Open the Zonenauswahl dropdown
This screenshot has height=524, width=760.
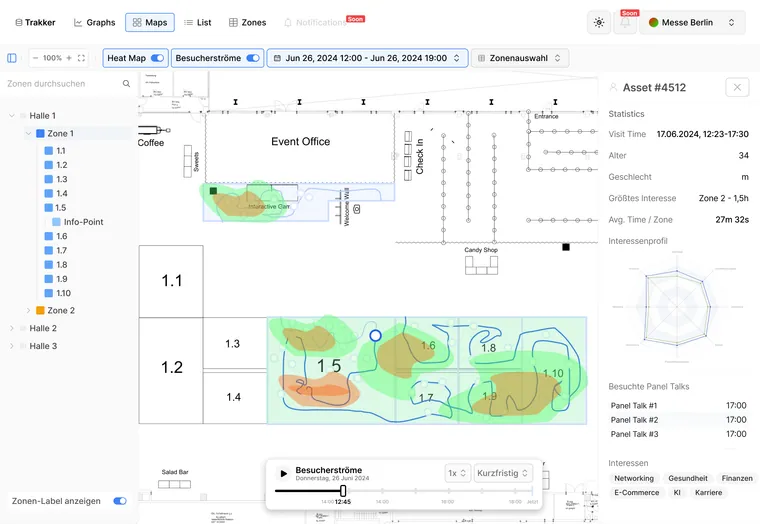coord(520,58)
